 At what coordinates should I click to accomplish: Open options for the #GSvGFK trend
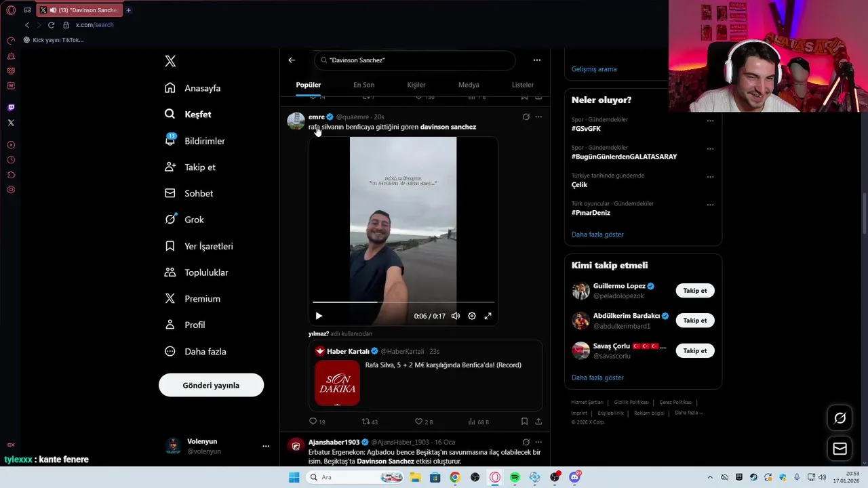click(x=710, y=121)
